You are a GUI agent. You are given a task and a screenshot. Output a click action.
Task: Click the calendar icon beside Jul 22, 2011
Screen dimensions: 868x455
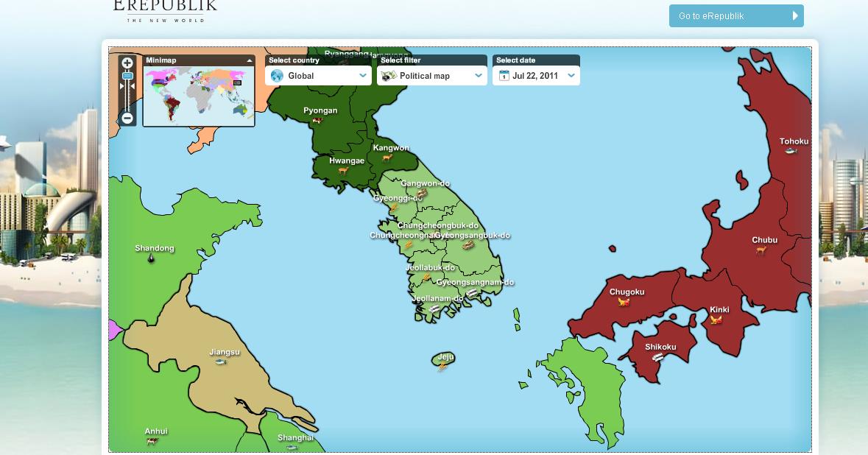point(504,75)
